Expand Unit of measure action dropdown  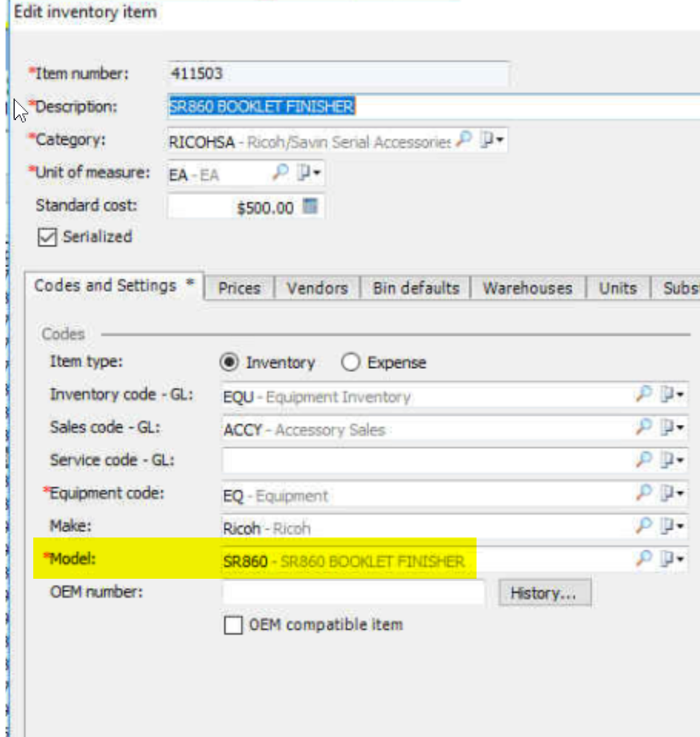pos(309,172)
